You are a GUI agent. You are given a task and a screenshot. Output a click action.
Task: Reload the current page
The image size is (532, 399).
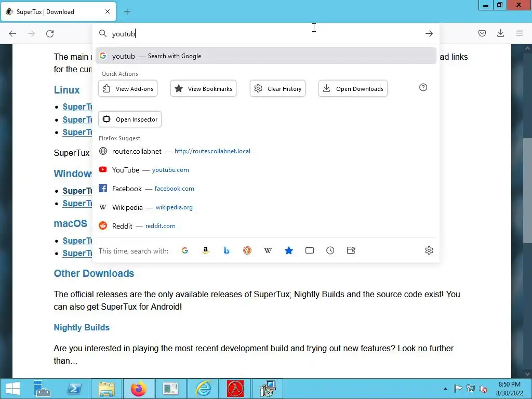tap(50, 34)
